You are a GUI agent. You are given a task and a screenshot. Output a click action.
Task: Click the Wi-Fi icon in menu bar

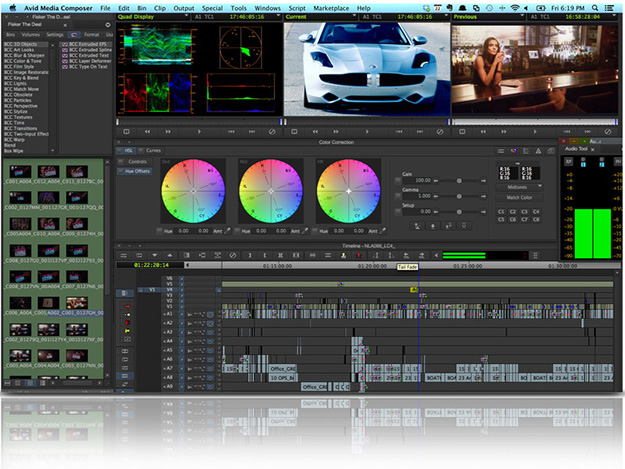click(x=515, y=8)
